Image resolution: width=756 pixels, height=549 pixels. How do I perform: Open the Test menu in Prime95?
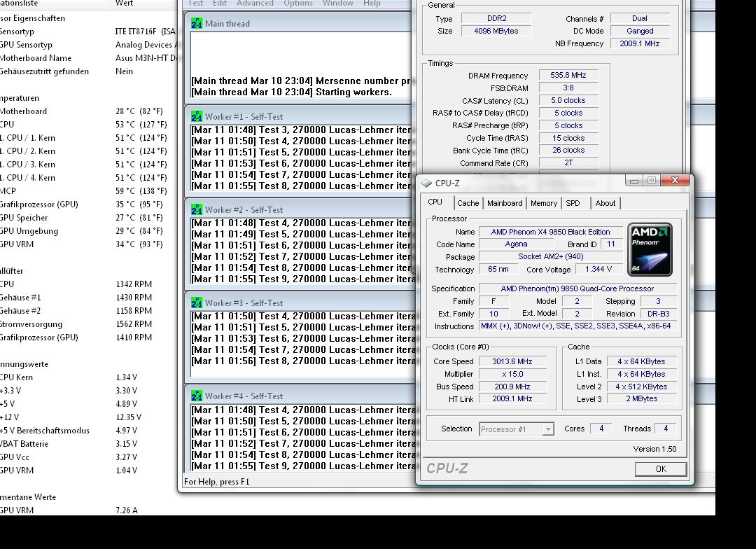[196, 3]
